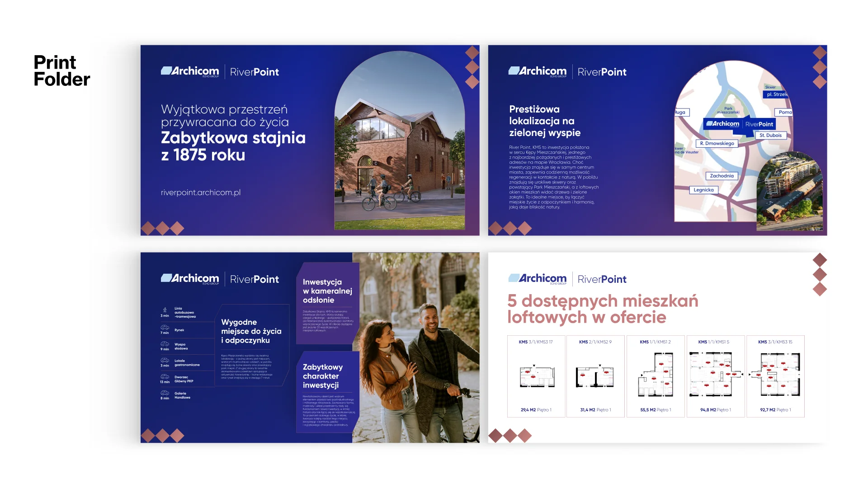Click the walking icon beside Linia autobusowo-tramwajowa
Image resolution: width=868 pixels, height=488 pixels.
tap(165, 310)
